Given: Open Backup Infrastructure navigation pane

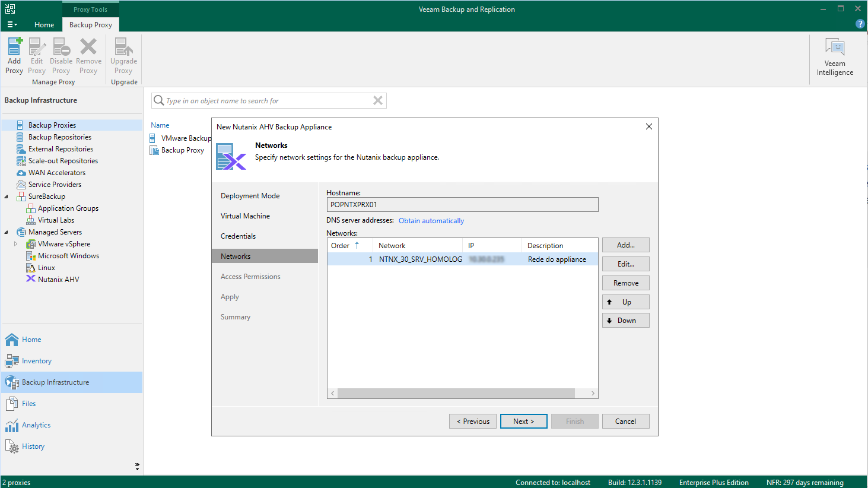Looking at the screenshot, I should coord(72,382).
